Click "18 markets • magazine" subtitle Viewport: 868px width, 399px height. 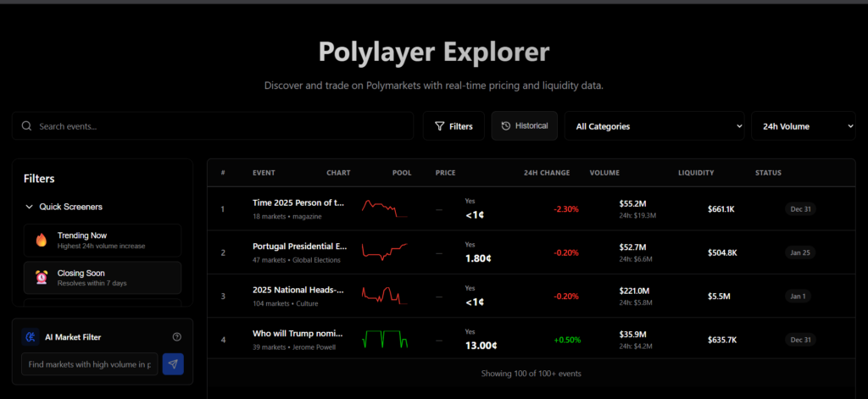point(287,216)
